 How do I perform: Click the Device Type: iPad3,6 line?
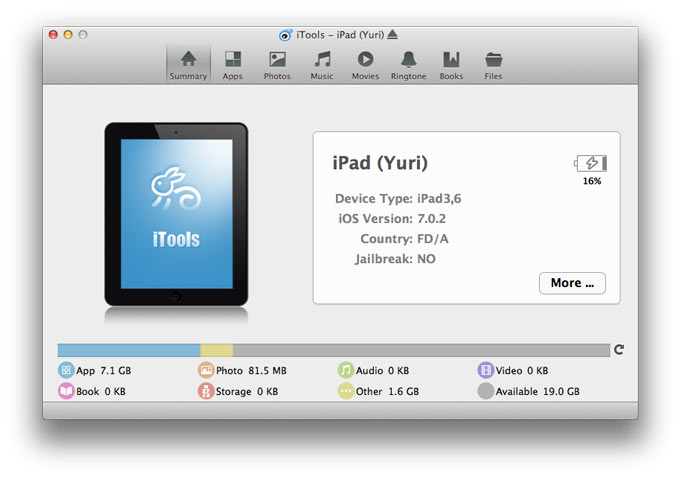click(398, 199)
